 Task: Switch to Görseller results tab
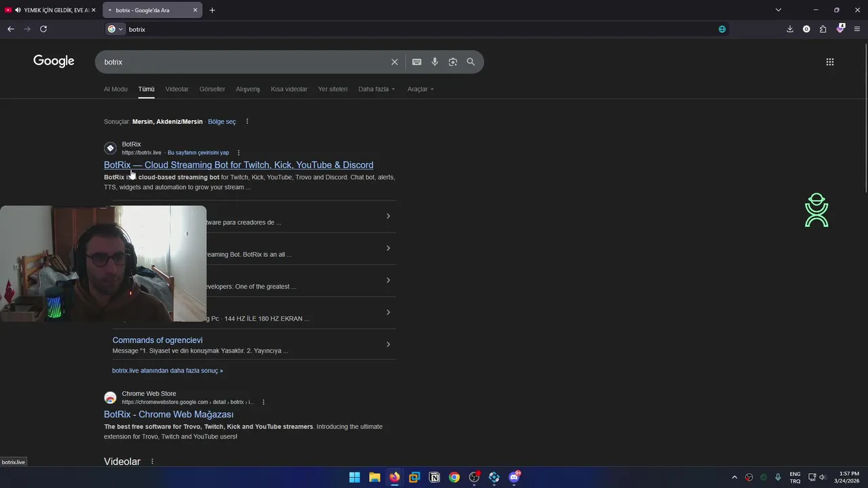point(212,89)
